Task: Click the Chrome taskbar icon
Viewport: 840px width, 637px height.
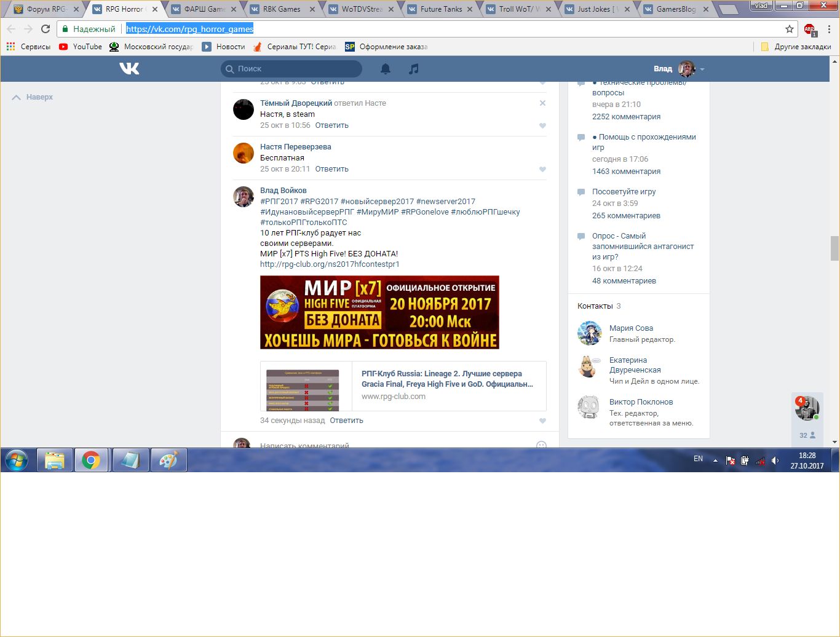Action: point(91,461)
